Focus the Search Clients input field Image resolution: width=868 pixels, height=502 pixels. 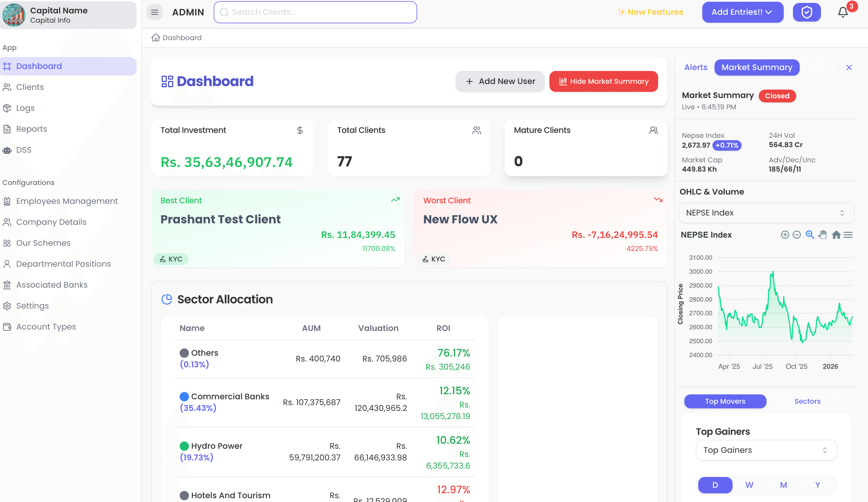click(x=315, y=12)
